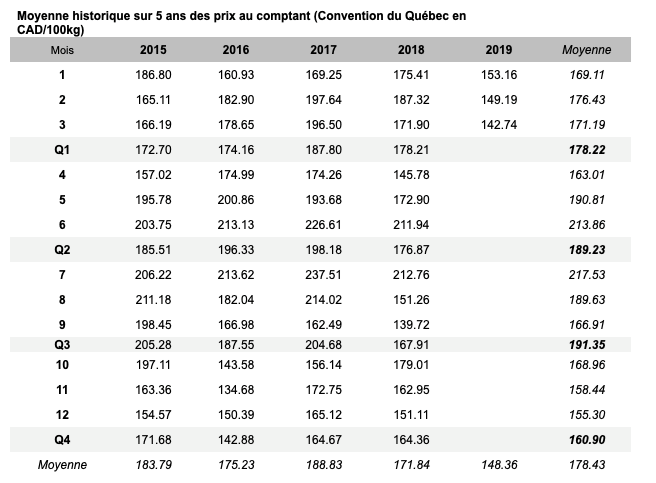Select the 2017 column header
Viewport: 656px width, 483px height.
(323, 50)
